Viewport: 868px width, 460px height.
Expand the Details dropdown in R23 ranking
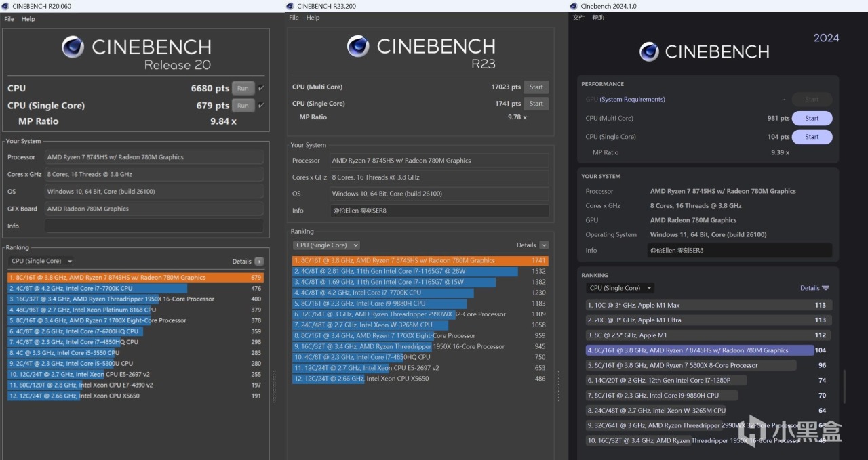pyautogui.click(x=544, y=245)
